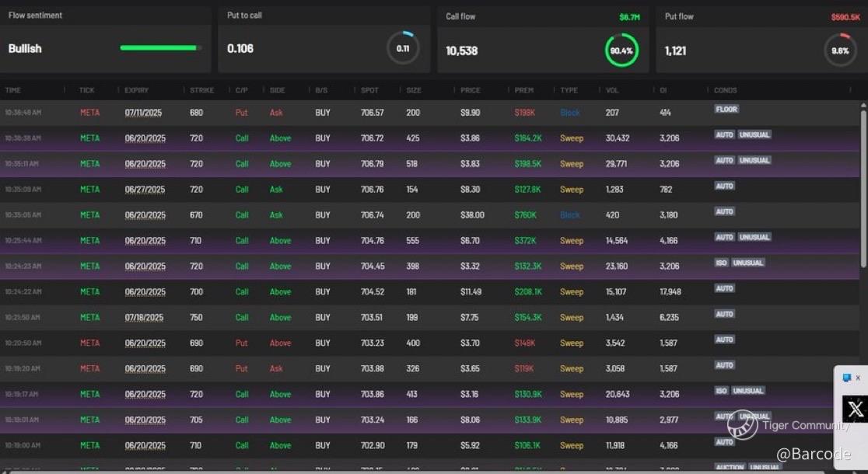Viewport: 868px width, 474px height.
Task: Open the 06/27/2025 expiry link
Action: click(x=145, y=189)
